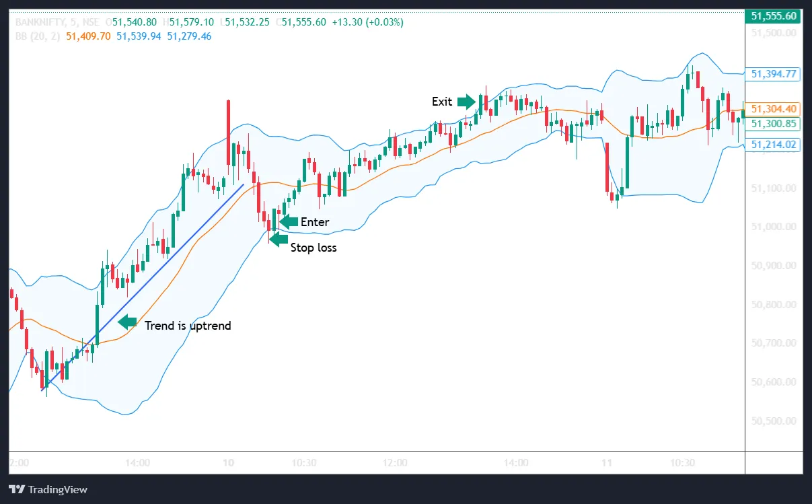The width and height of the screenshot is (812, 504).
Task: Click the date label 11 on time axis
Action: click(x=607, y=463)
